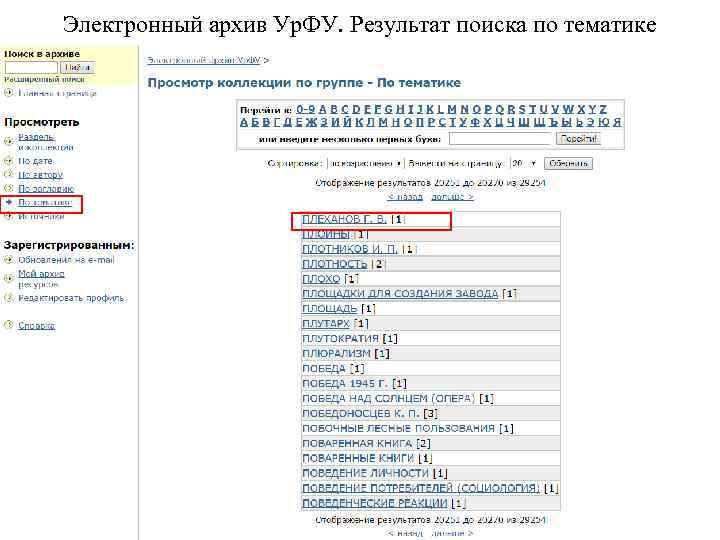Click the bullet icon beside По заглавию
This screenshot has height=540, width=720.
click(8, 188)
